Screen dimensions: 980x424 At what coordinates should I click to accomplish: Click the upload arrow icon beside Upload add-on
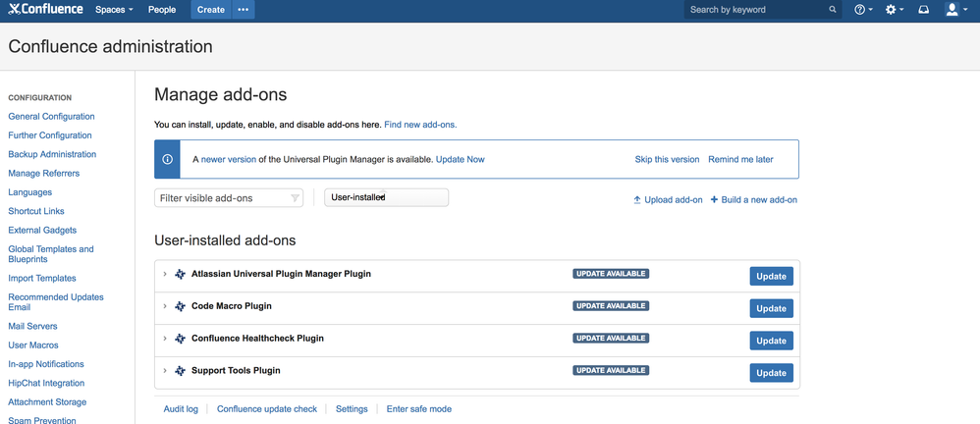637,200
